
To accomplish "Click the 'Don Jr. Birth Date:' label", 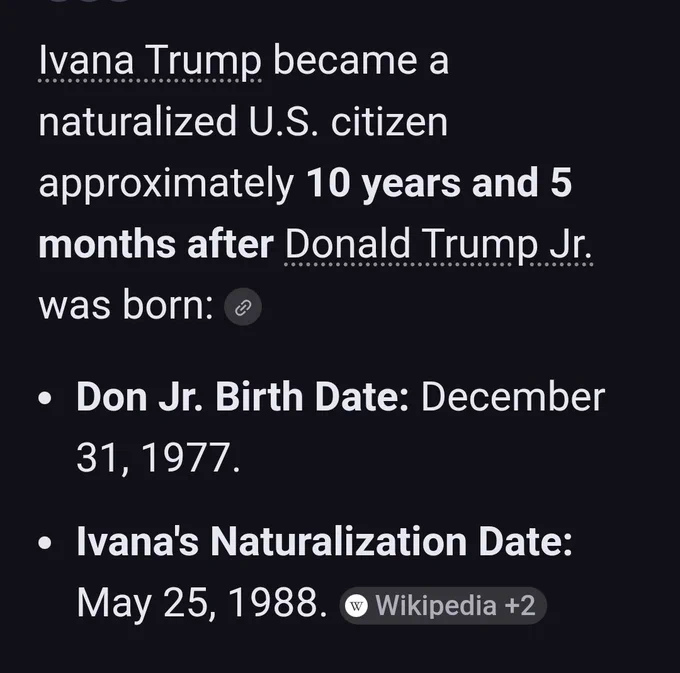I will (242, 397).
